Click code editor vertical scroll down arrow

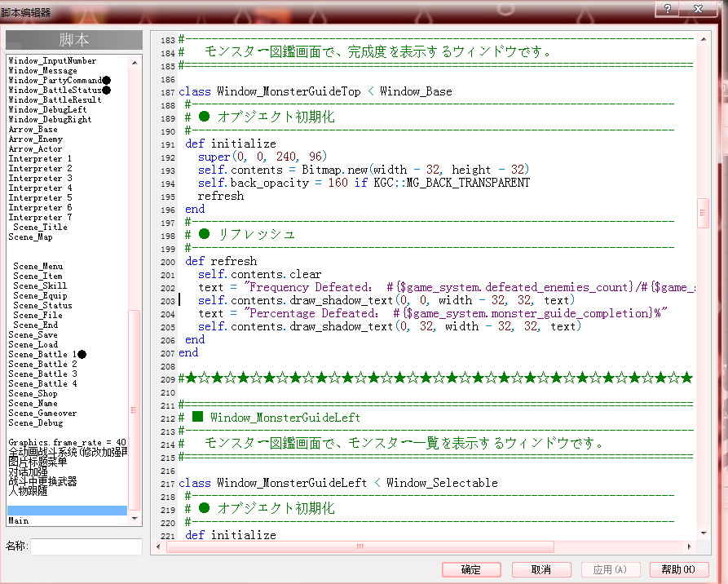tap(704, 533)
